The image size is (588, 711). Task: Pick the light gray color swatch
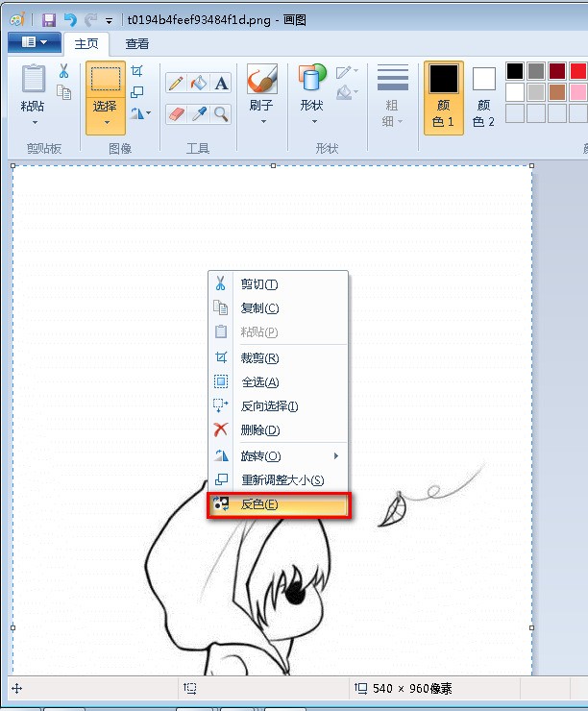coord(536,92)
